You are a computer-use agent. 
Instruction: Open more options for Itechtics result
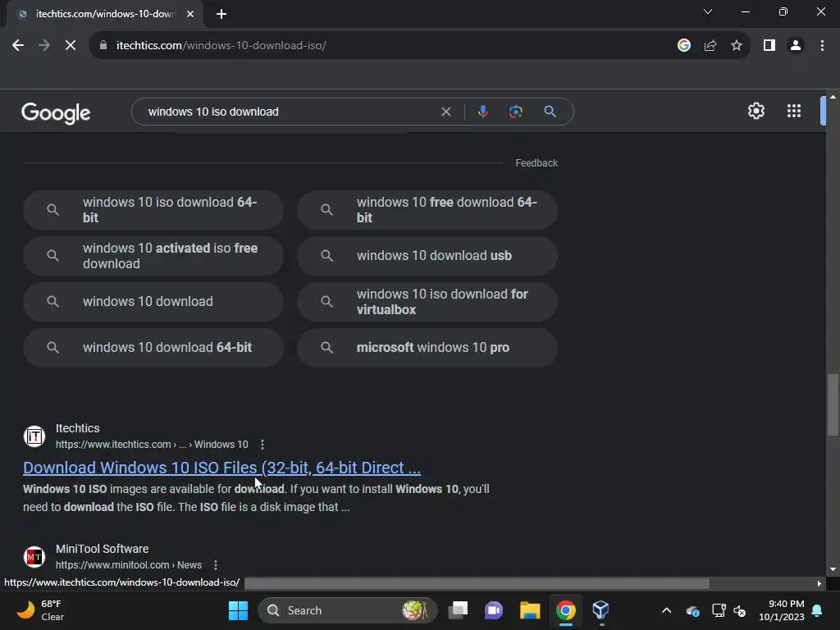262,445
